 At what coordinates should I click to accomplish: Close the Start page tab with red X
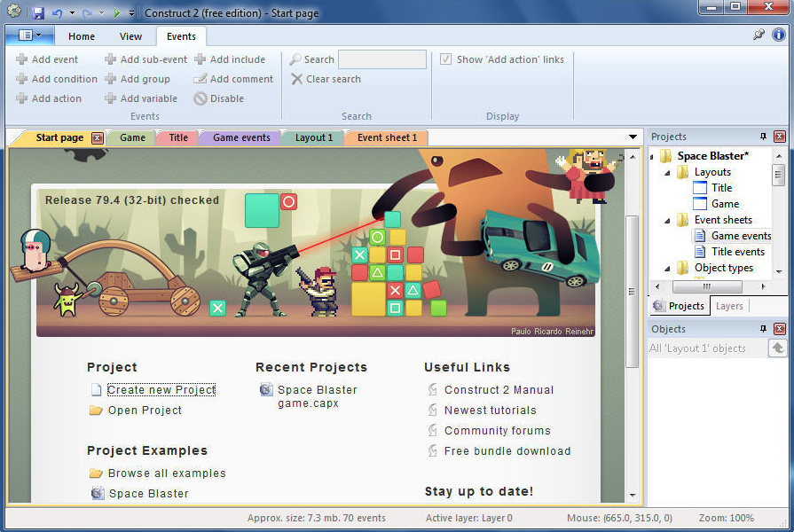coord(98,137)
